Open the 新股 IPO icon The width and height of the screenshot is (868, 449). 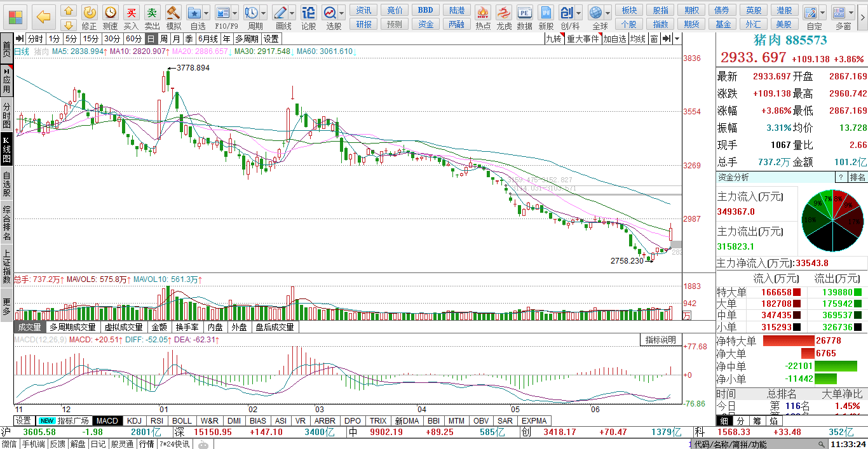click(x=546, y=17)
